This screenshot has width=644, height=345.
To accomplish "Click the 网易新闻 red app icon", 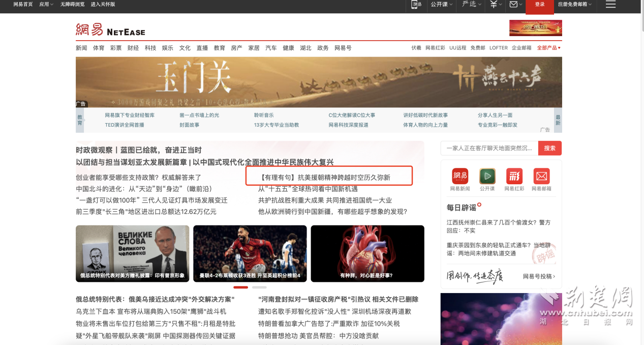I will (x=460, y=177).
